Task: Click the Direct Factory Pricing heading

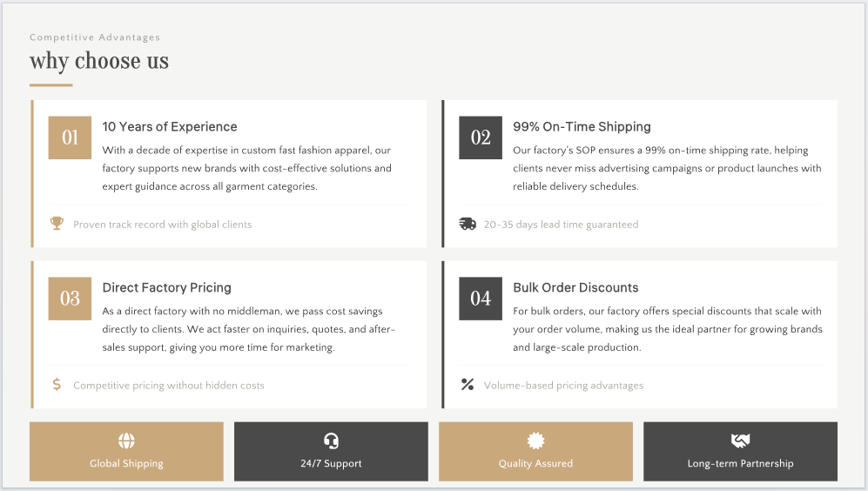Action: point(167,288)
